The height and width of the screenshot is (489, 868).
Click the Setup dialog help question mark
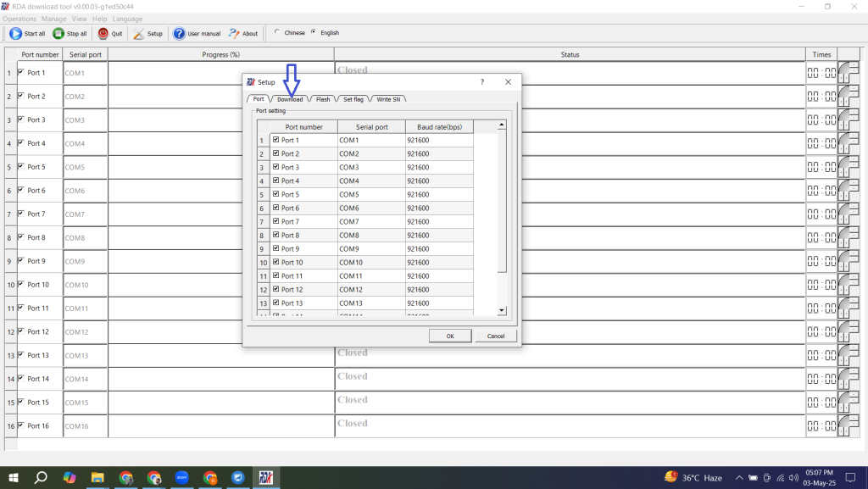tap(482, 82)
